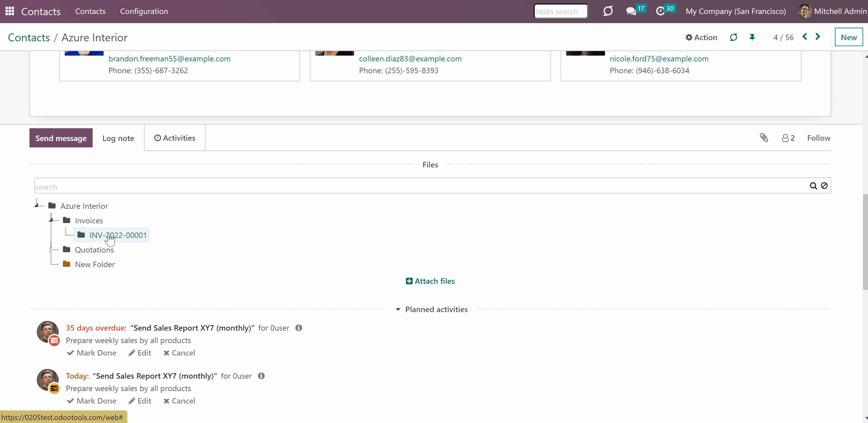Screen dimensions: 868x423
Task: Click the pin icon in control panel
Action: point(752,37)
